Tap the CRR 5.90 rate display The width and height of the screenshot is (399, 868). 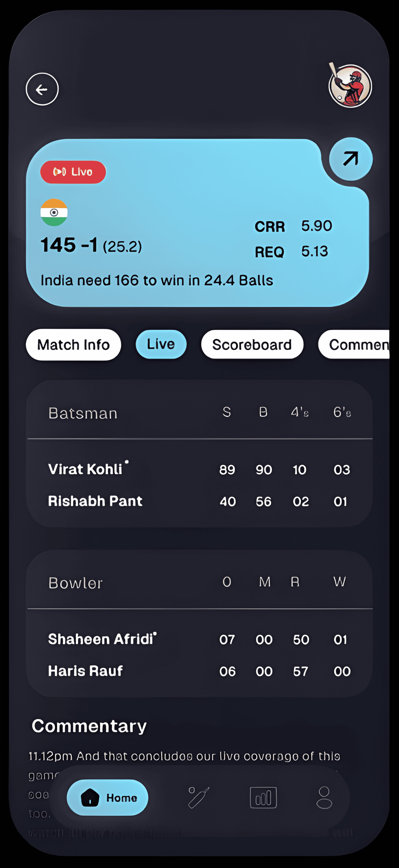(x=294, y=226)
